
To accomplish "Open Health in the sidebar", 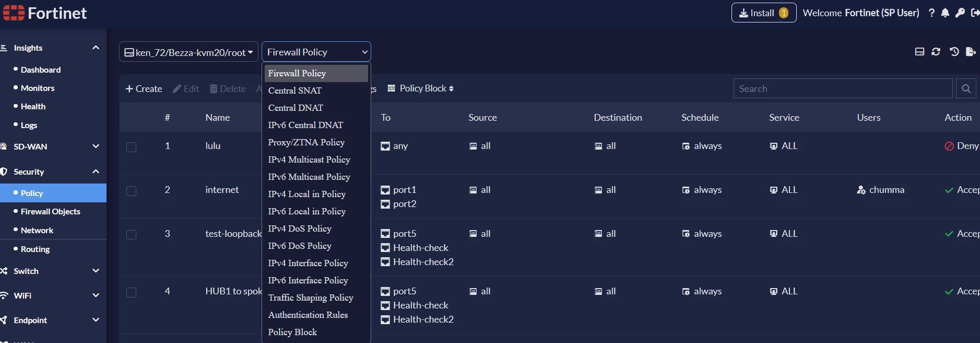I will coord(33,106).
